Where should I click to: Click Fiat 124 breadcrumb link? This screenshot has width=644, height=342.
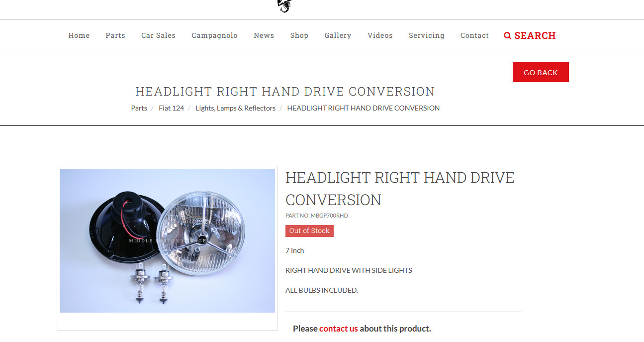171,108
